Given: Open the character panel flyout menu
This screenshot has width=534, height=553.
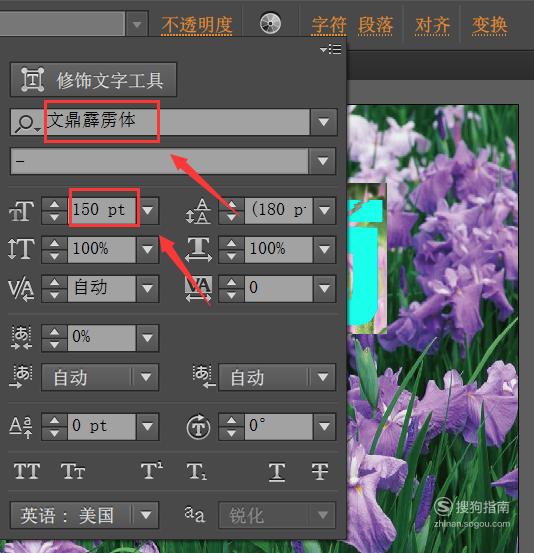Looking at the screenshot, I should point(331,49).
